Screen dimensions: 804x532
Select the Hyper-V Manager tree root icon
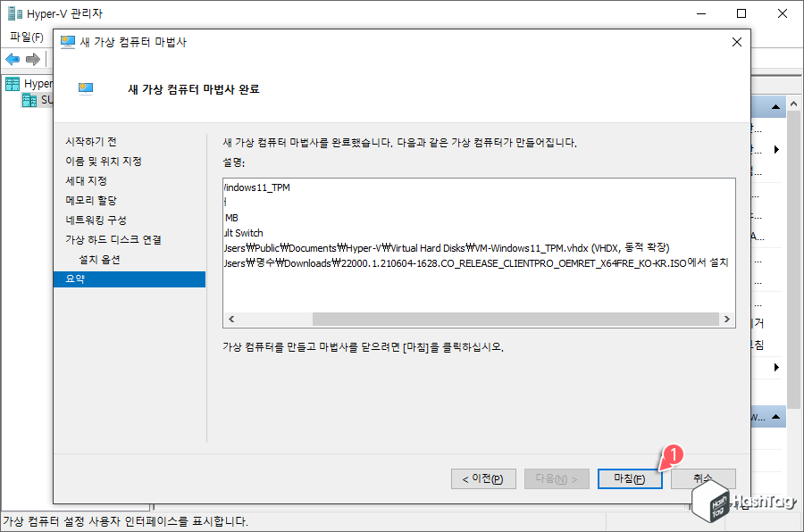13,84
